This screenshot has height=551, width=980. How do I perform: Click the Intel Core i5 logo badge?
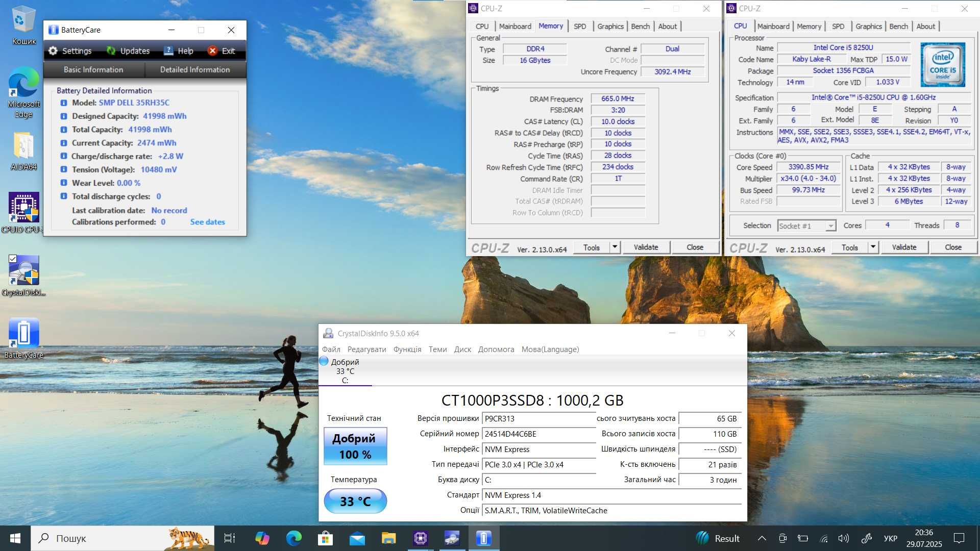pos(943,64)
